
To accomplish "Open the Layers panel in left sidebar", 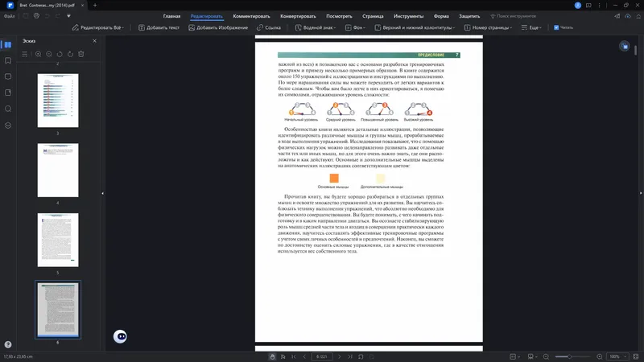I will tap(8, 125).
